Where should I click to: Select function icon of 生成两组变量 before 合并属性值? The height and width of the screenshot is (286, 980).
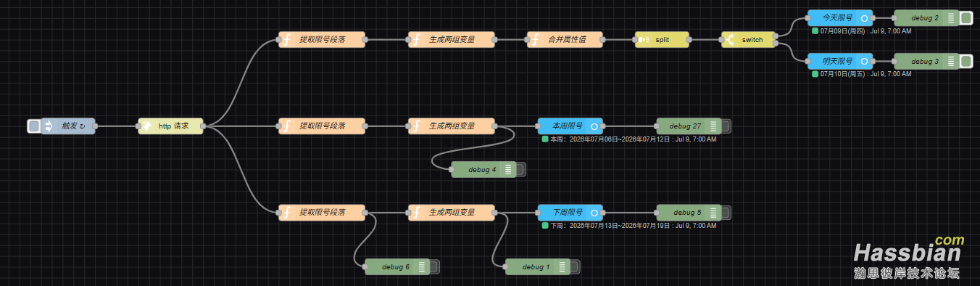tap(416, 40)
